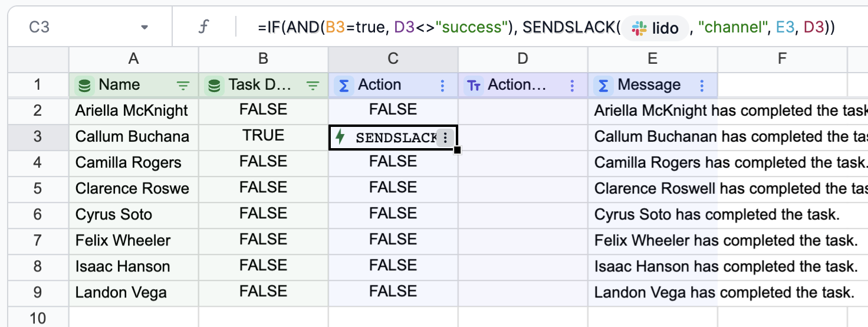Image resolution: width=868 pixels, height=327 pixels.
Task: Select row 5 header
Action: coord(38,188)
